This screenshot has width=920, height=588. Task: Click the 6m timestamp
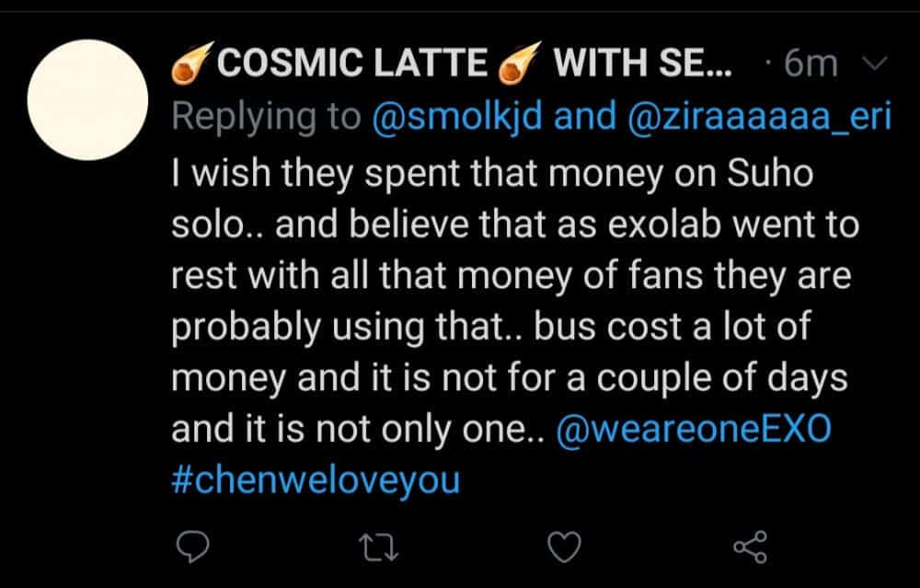click(810, 63)
